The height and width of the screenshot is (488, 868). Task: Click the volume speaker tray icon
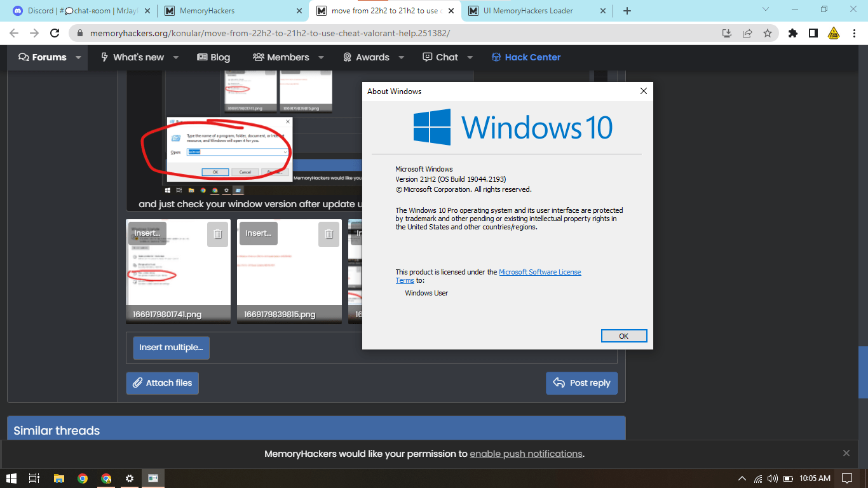[x=773, y=478]
